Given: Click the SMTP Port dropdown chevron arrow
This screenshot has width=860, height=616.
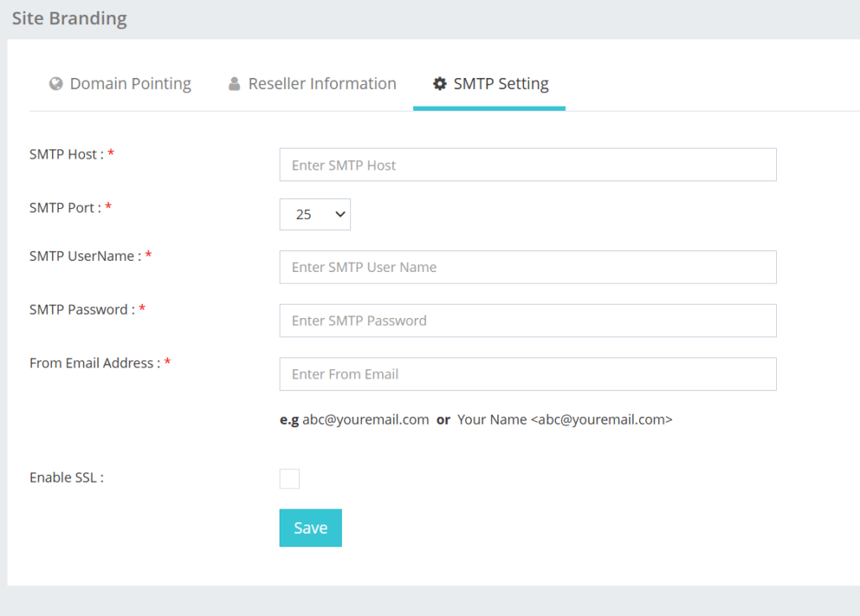Looking at the screenshot, I should click(340, 214).
